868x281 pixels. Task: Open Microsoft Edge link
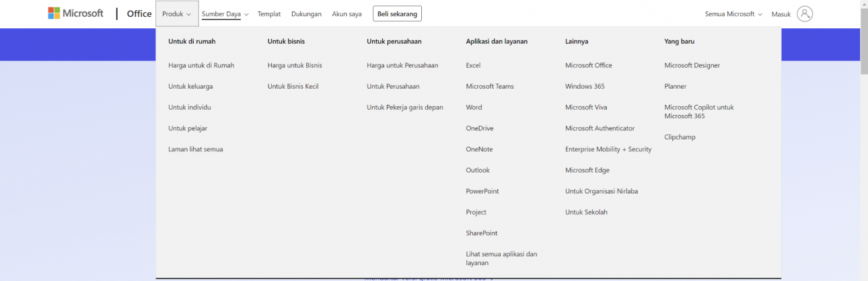pyautogui.click(x=587, y=170)
